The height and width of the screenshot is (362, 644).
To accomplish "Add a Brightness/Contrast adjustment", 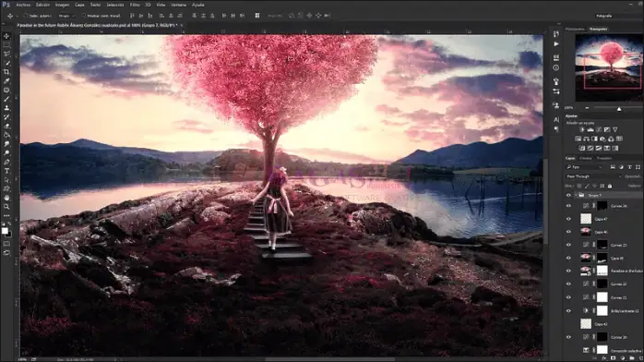I will (x=582, y=129).
